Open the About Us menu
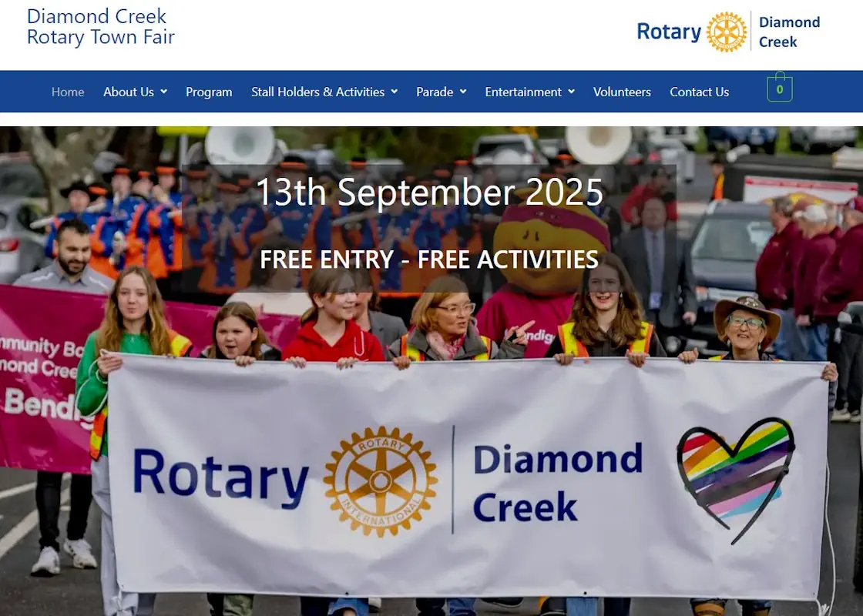The image size is (863, 616). [129, 92]
